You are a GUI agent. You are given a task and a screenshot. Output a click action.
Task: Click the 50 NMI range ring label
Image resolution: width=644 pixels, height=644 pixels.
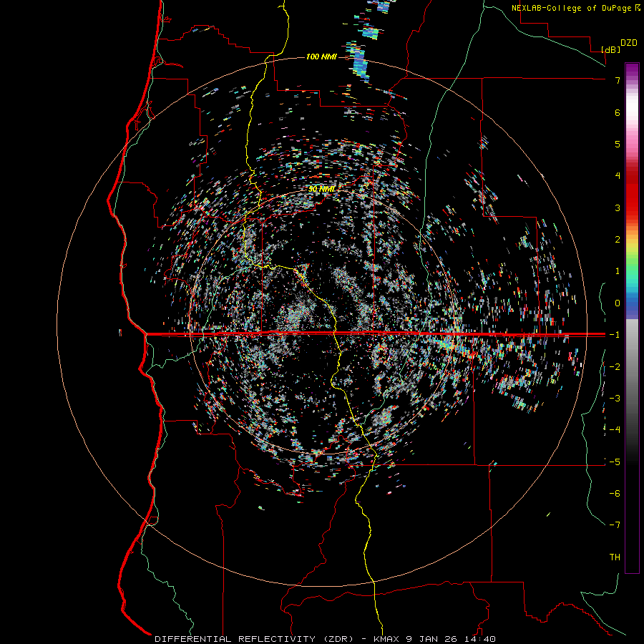click(321, 189)
